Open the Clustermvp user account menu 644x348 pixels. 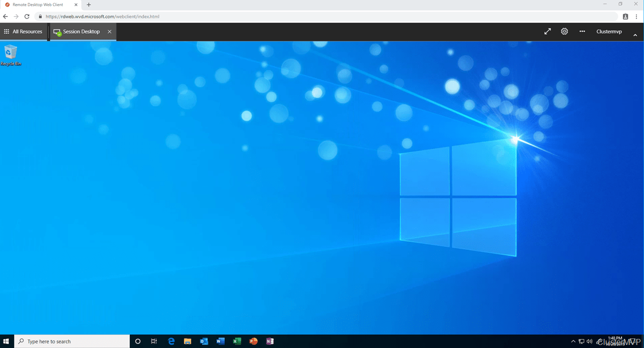(609, 32)
